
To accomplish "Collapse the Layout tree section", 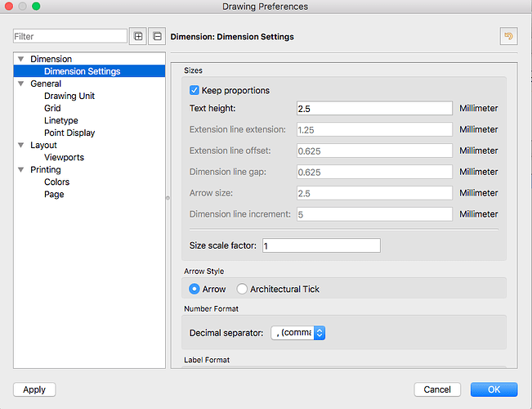I will click(20, 145).
